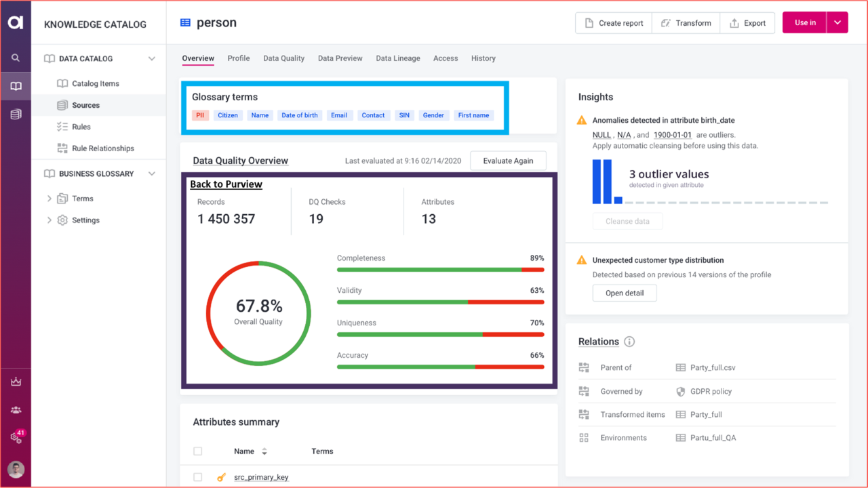Toggle the select-all attributes checkbox
Viewport: 868px width, 488px height.
[x=197, y=451]
